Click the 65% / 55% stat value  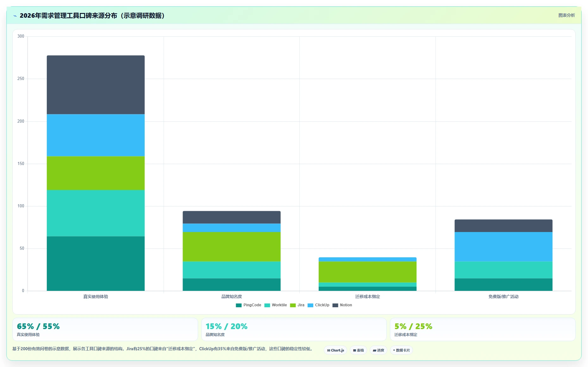pos(38,326)
